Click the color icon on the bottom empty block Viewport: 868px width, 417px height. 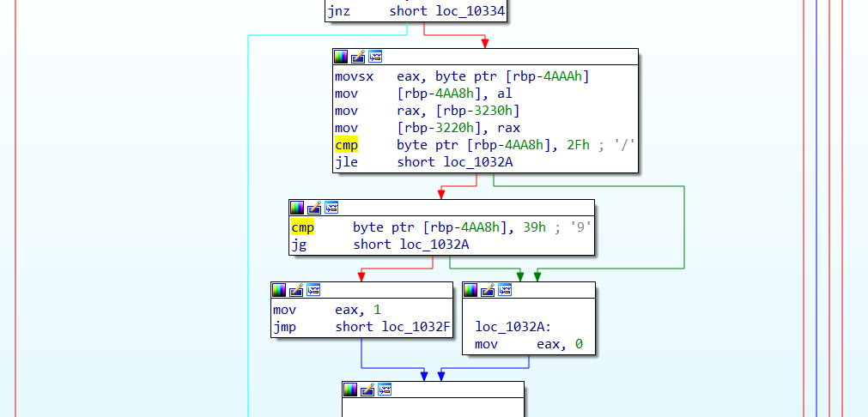(349, 390)
